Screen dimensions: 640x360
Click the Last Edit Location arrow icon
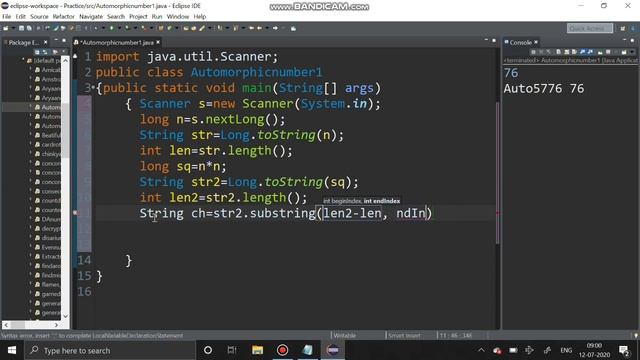251,28
